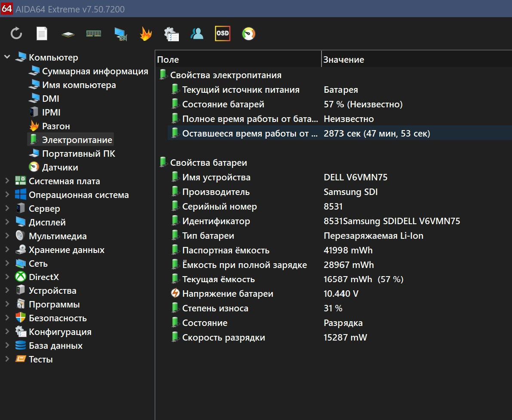Click the DELL V6VMN75 device name value
The image size is (512, 420).
point(355,177)
